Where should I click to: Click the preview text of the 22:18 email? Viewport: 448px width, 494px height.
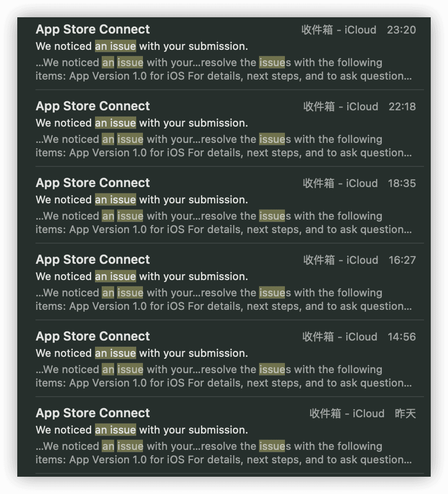[224, 146]
